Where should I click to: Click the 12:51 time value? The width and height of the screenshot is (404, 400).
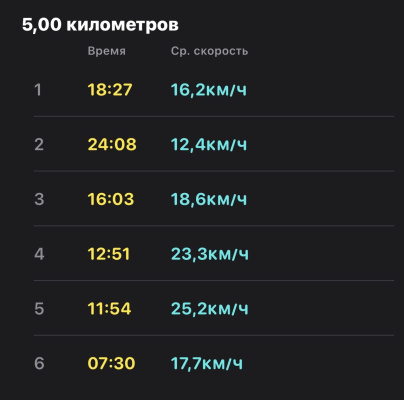coord(109,254)
